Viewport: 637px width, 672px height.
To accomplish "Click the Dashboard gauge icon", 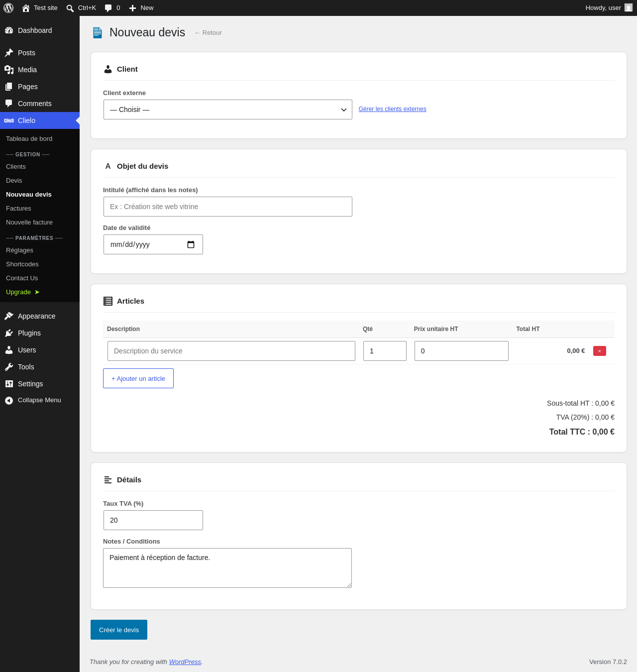I will click(x=9, y=30).
